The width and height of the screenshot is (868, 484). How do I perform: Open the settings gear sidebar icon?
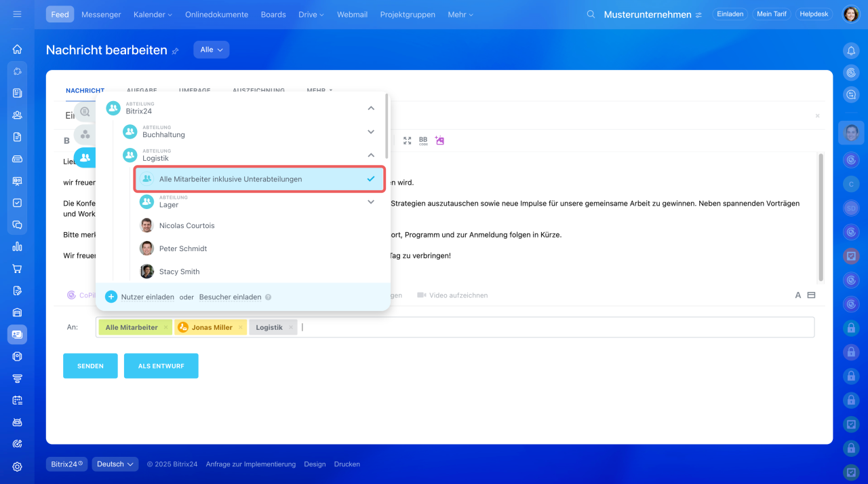click(17, 466)
